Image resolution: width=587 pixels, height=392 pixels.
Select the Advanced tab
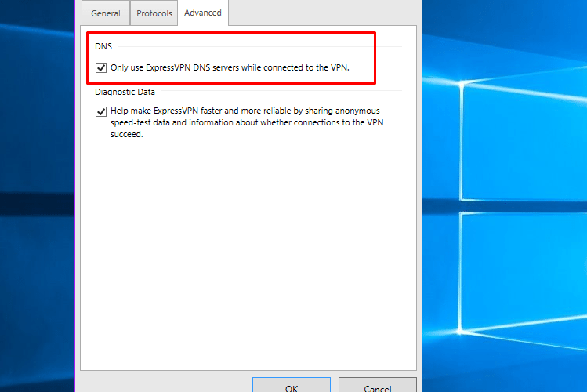click(x=203, y=13)
